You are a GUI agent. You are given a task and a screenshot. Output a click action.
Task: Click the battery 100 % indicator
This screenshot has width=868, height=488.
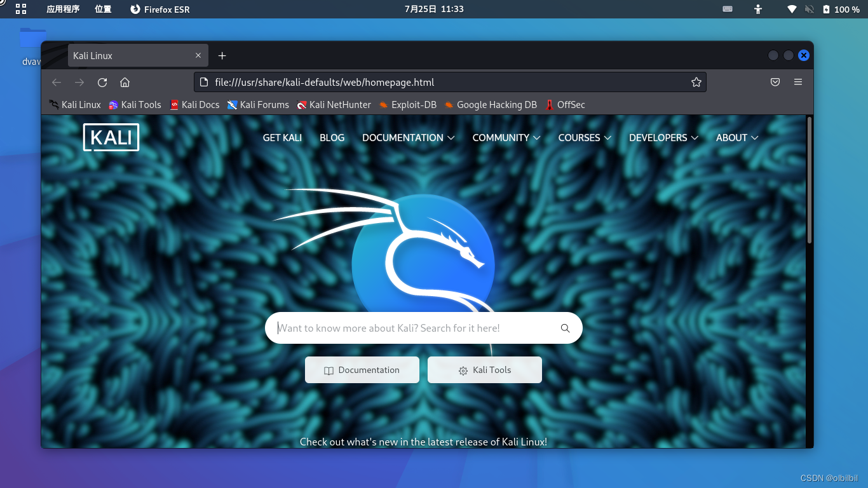pos(841,9)
